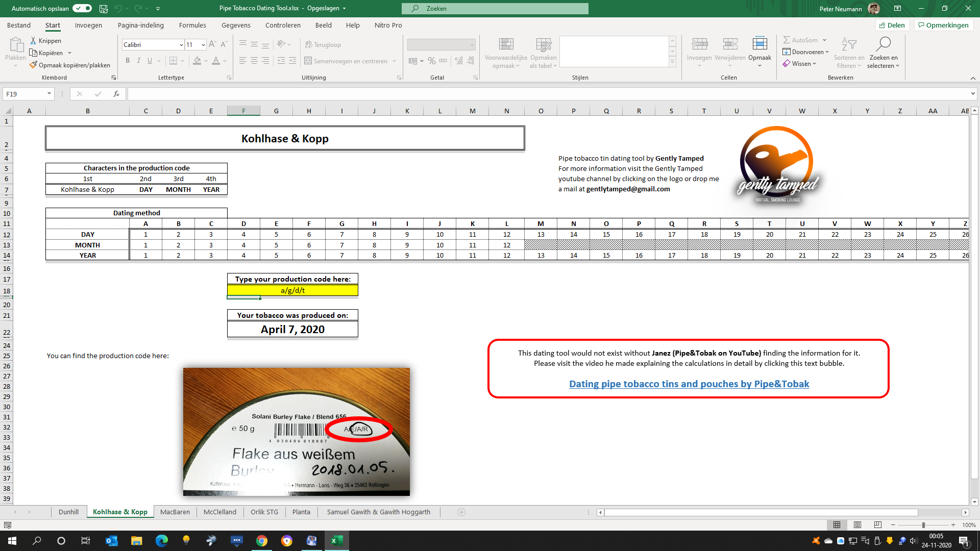Click the Zoeken search box
Screen dimensions: 980x551
click(495, 9)
